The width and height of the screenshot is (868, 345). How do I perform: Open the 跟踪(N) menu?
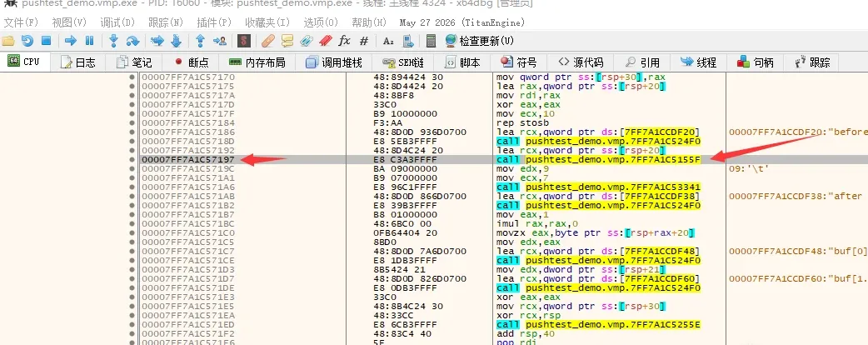tap(166, 22)
